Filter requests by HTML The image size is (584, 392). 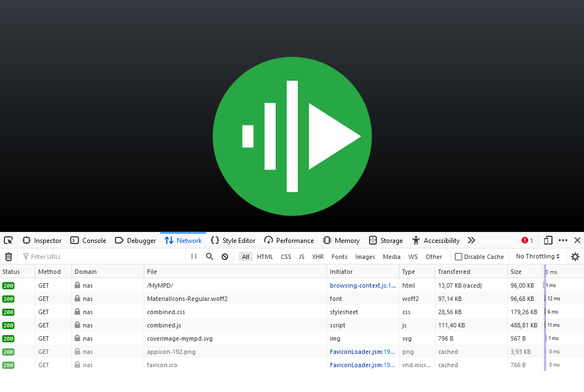coord(265,257)
